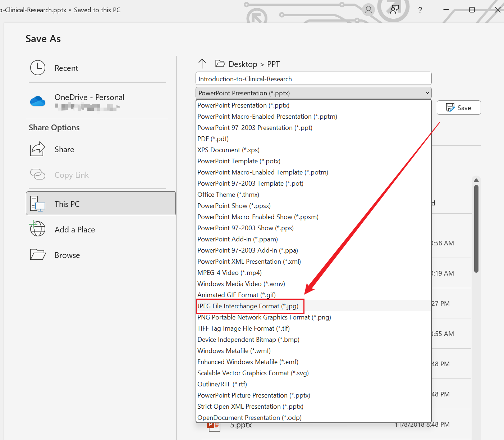Click the file name input field
The image size is (504, 440).
(313, 79)
